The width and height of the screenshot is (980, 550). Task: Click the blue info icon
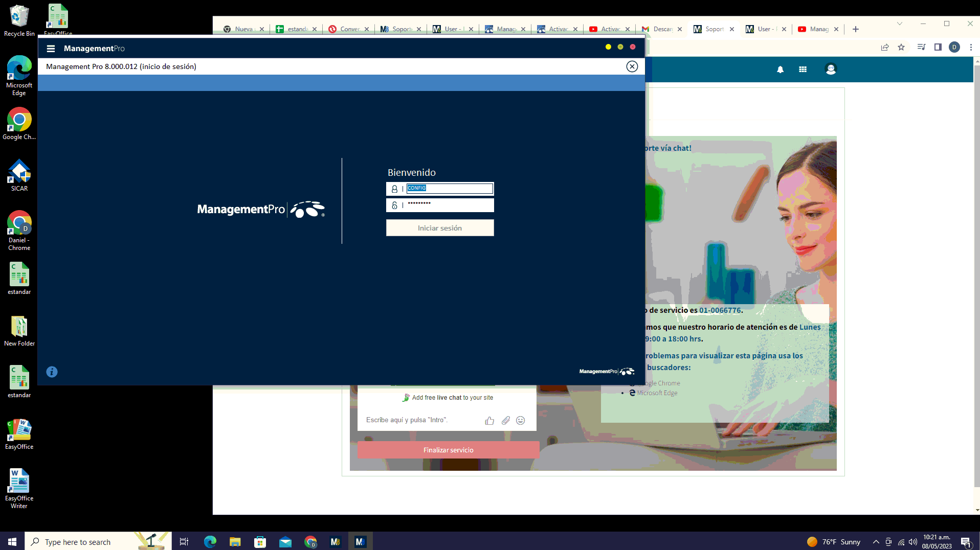[x=52, y=372]
